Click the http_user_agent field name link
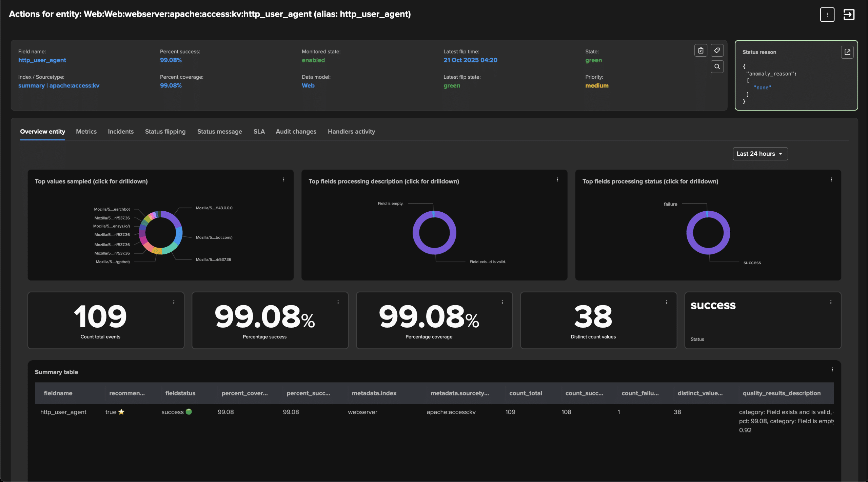Image resolution: width=868 pixels, height=482 pixels. (42, 60)
